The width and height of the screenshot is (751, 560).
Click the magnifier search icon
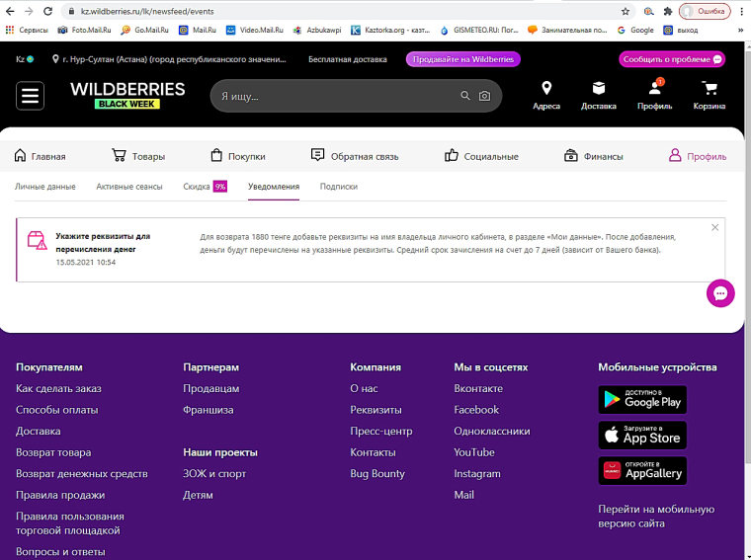point(465,97)
